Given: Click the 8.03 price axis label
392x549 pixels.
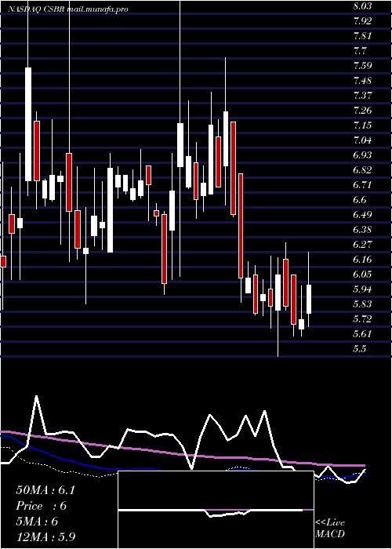Looking at the screenshot, I should click(x=364, y=6).
